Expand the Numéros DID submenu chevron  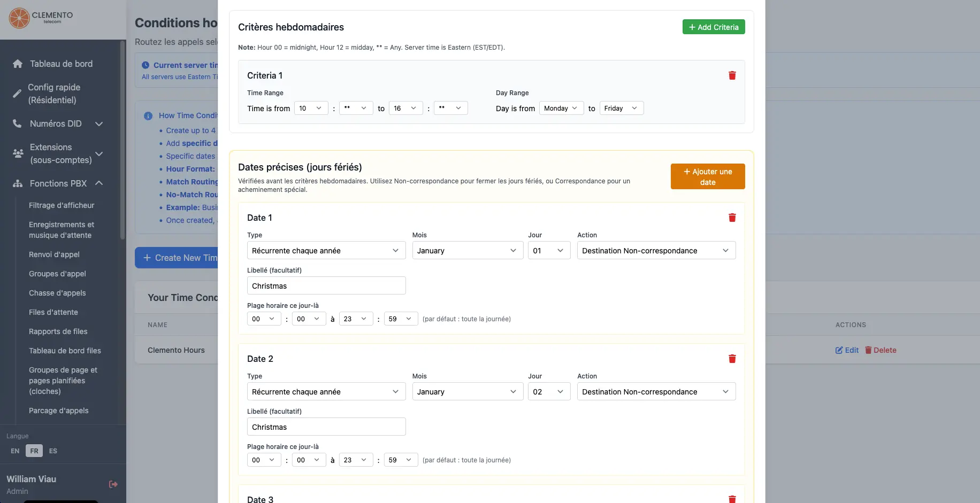pos(99,123)
